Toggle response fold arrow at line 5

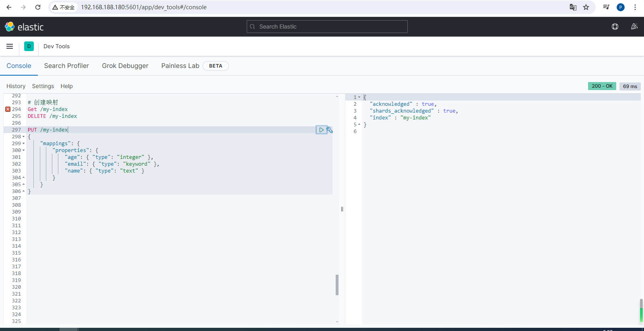click(359, 125)
